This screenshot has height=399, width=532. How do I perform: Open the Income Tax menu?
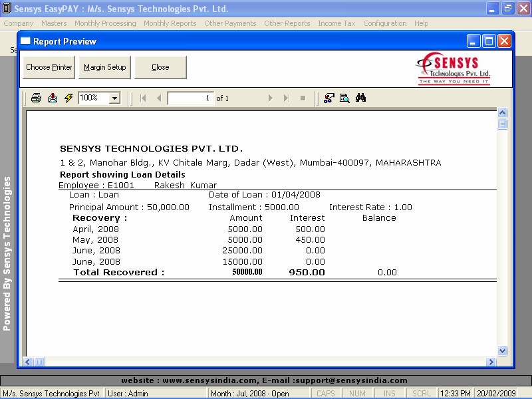point(336,23)
